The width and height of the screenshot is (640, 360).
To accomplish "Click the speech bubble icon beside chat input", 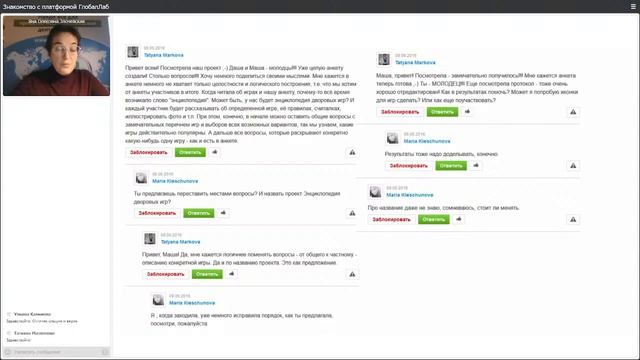I will 8,352.
